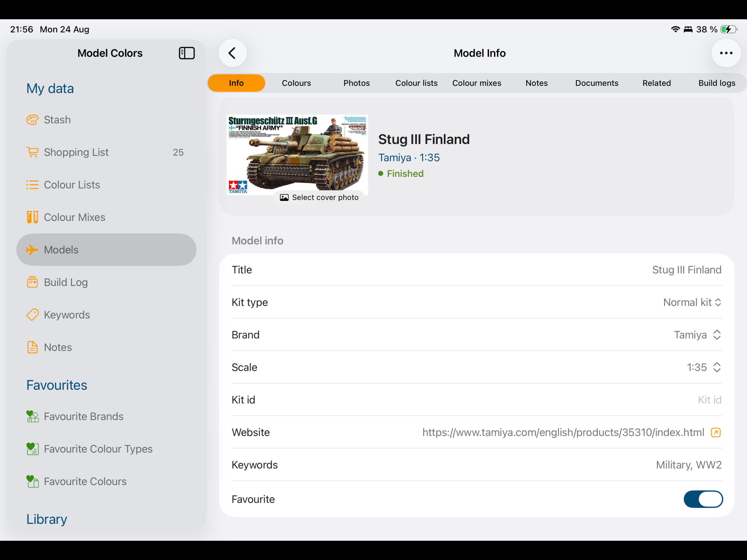The height and width of the screenshot is (560, 747).
Task: Open Stash in the sidebar
Action: click(106, 120)
